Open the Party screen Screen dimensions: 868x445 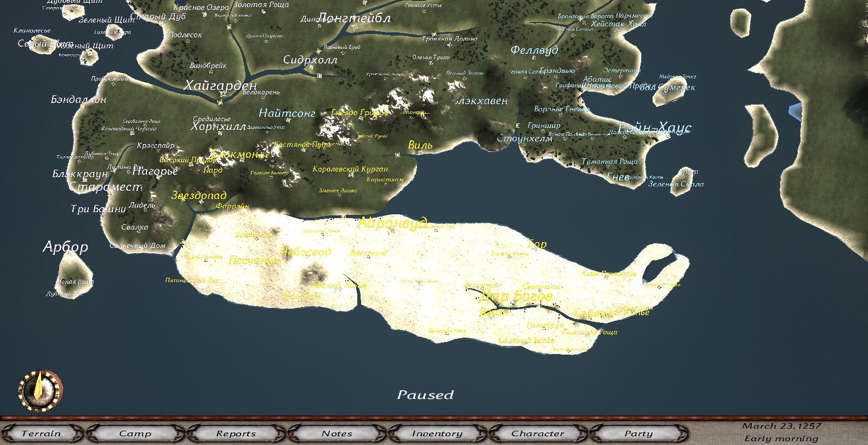pos(638,433)
